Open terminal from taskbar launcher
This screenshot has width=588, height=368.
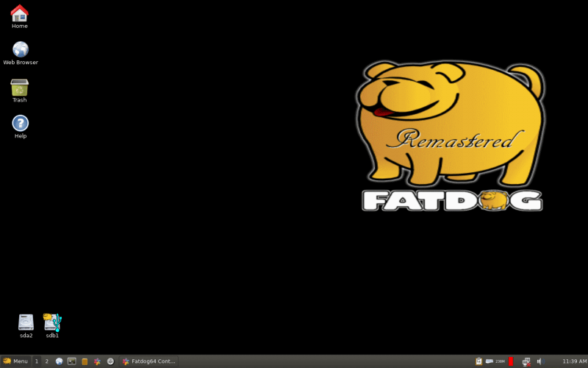coord(71,361)
